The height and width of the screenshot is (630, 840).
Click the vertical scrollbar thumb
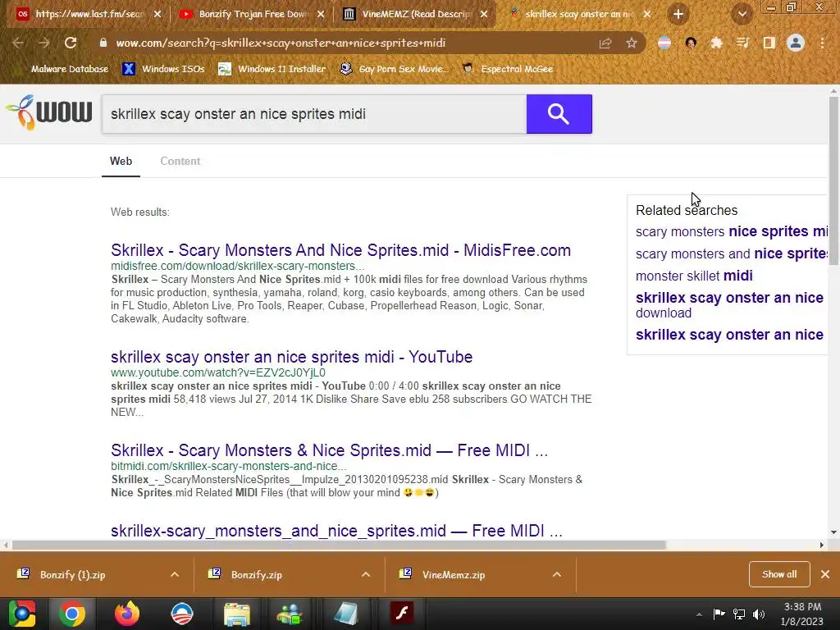coord(833,180)
